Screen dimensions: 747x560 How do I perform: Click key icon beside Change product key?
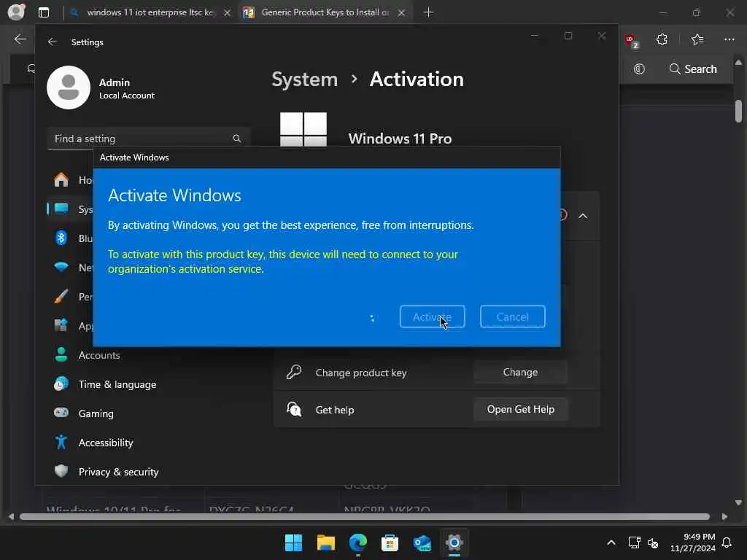point(294,372)
